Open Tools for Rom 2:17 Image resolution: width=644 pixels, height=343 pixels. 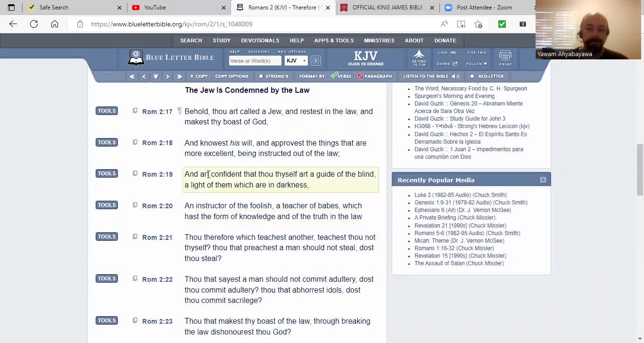click(x=107, y=111)
